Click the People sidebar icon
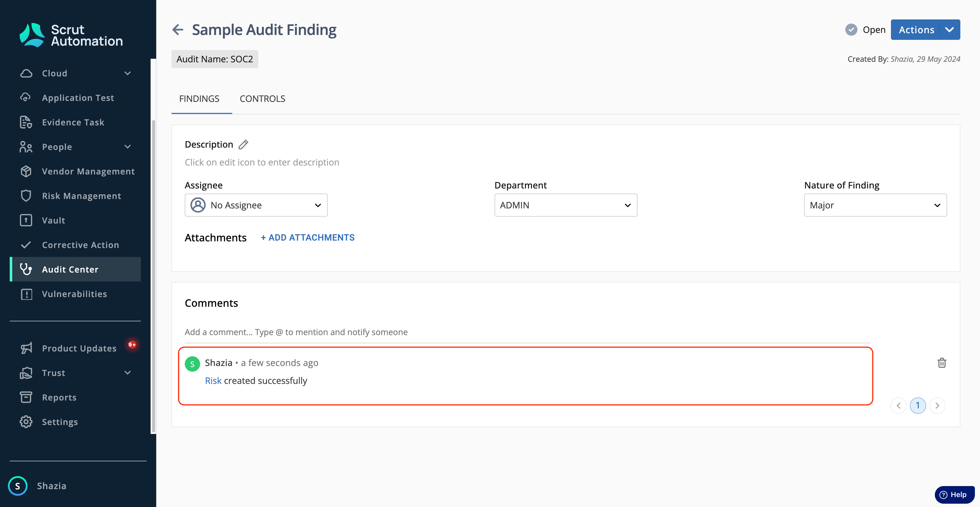 coord(26,147)
